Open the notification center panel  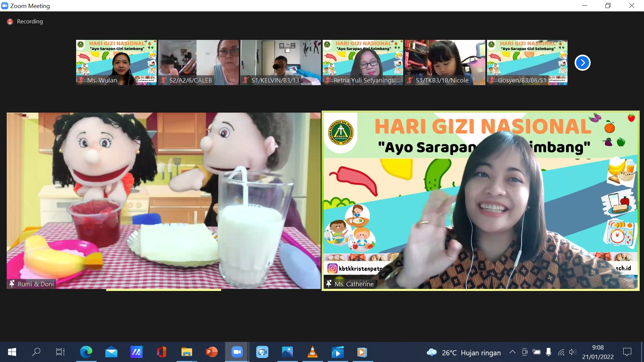(627, 352)
